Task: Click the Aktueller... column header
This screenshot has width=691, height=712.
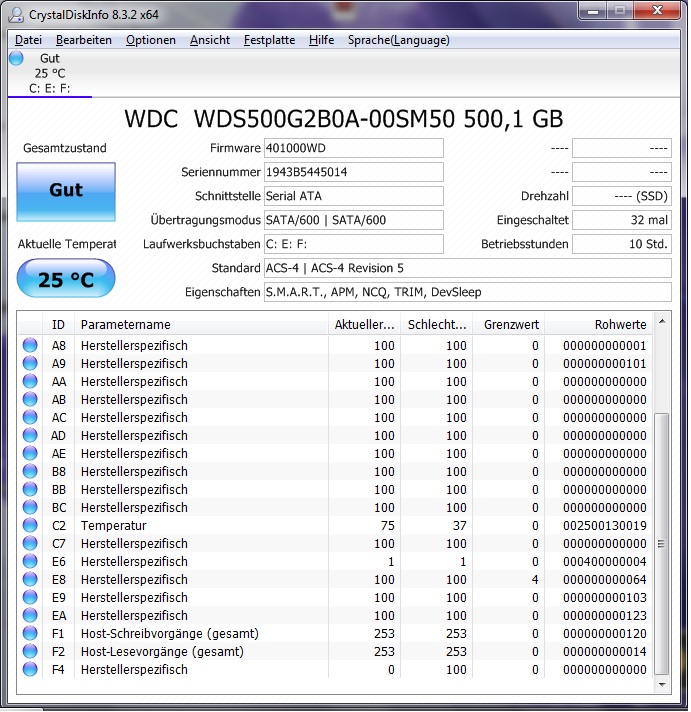Action: coord(364,324)
